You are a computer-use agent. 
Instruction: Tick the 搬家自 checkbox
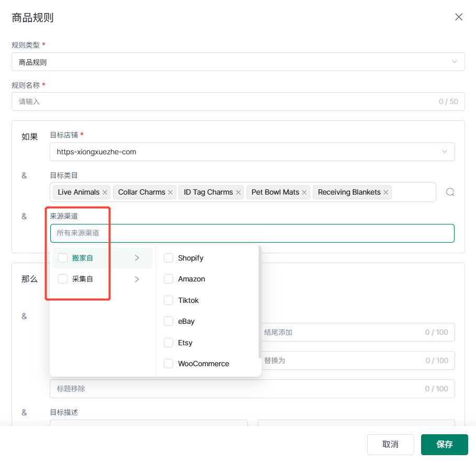click(x=63, y=258)
